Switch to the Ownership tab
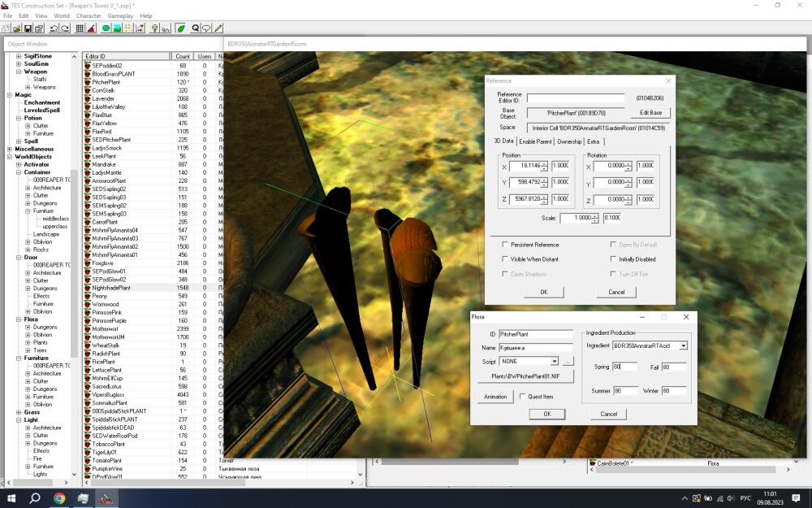Image resolution: width=812 pixels, height=508 pixels. point(569,141)
